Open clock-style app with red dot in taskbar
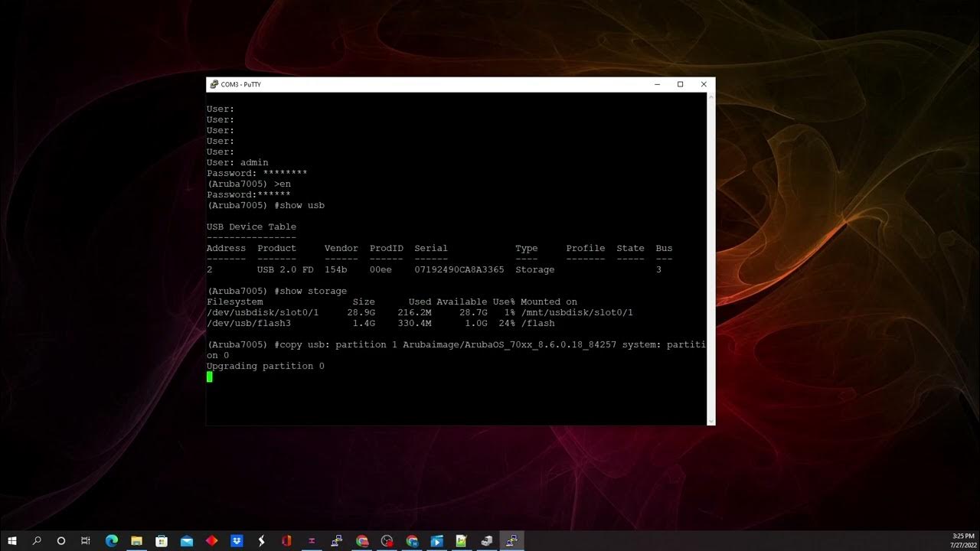980x551 pixels. [387, 541]
